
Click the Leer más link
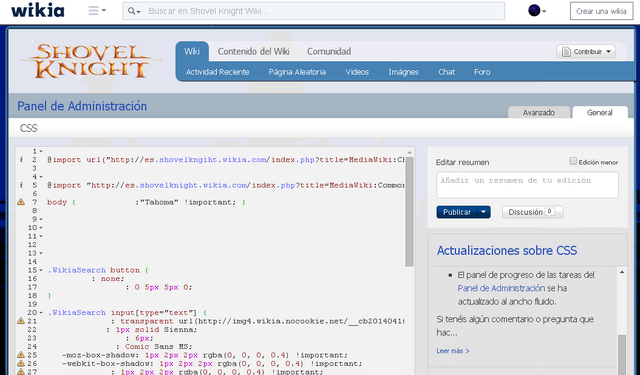click(453, 351)
